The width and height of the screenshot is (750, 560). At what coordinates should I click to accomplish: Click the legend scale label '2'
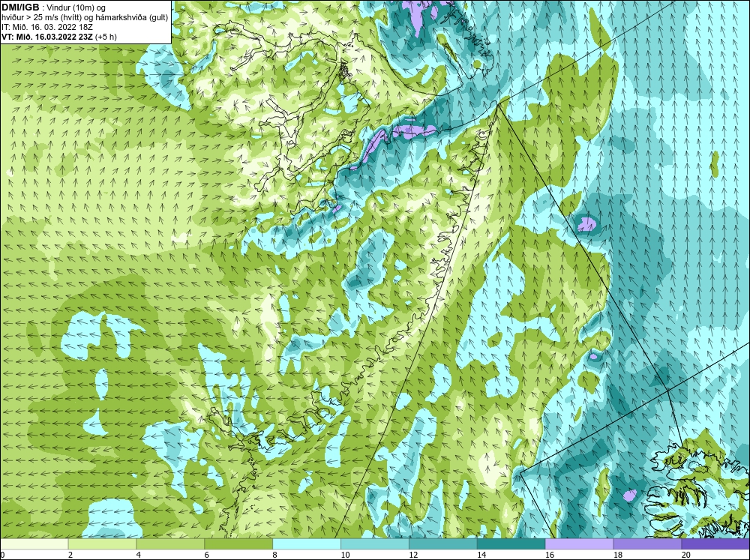(x=70, y=555)
